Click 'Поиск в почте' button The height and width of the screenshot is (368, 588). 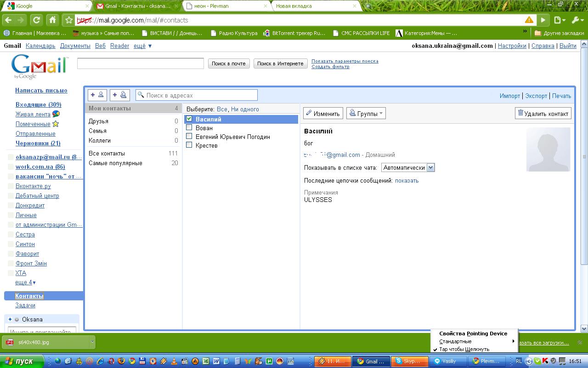(229, 63)
